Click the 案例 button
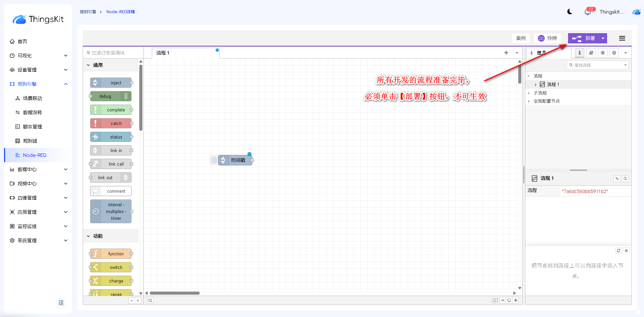The height and width of the screenshot is (317, 644). tap(521, 38)
